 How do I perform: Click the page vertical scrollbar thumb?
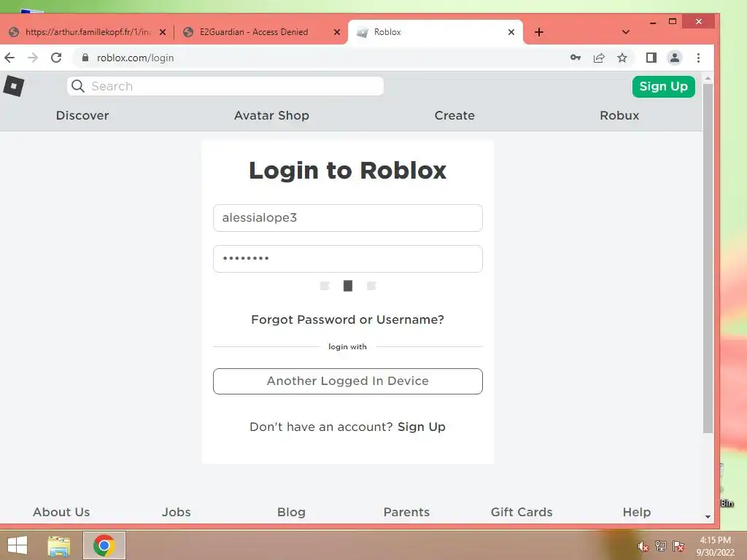click(708, 258)
